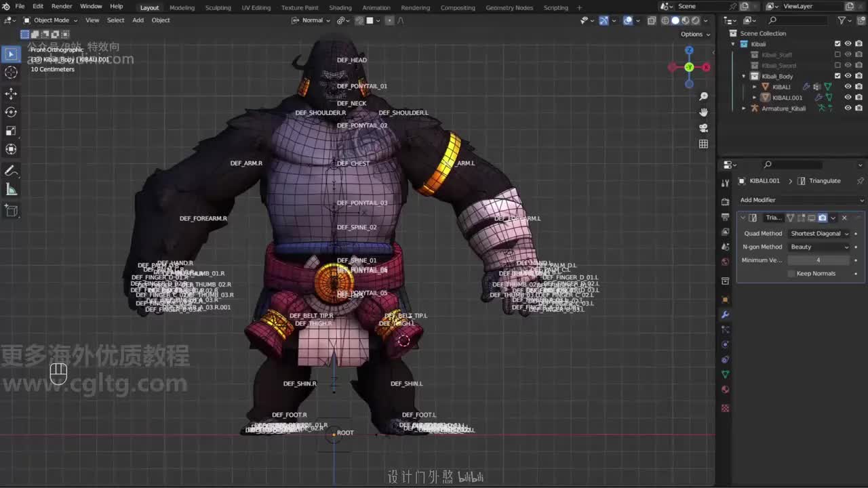The width and height of the screenshot is (868, 488).
Task: Click the viewport pan hand icon
Action: 703,113
